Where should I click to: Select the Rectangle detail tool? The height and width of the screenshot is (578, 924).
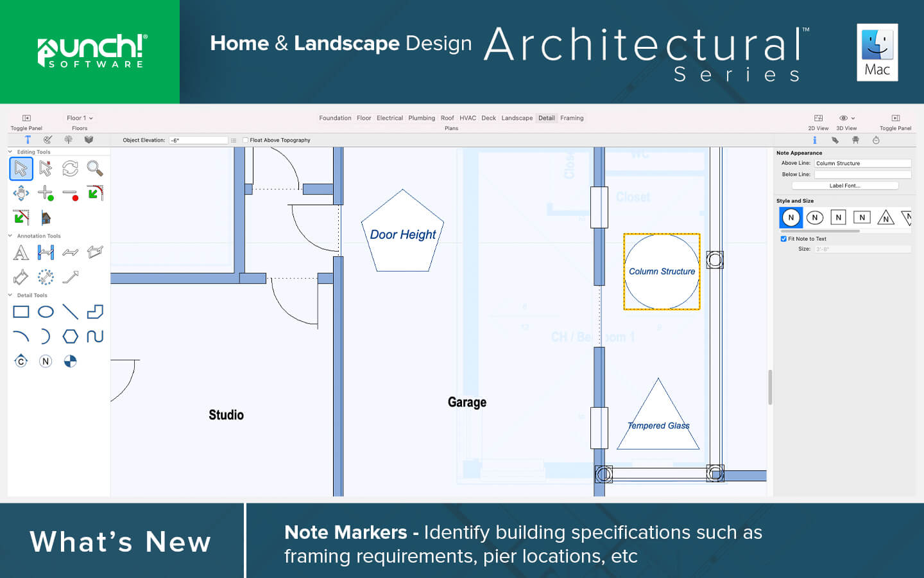pos(21,312)
